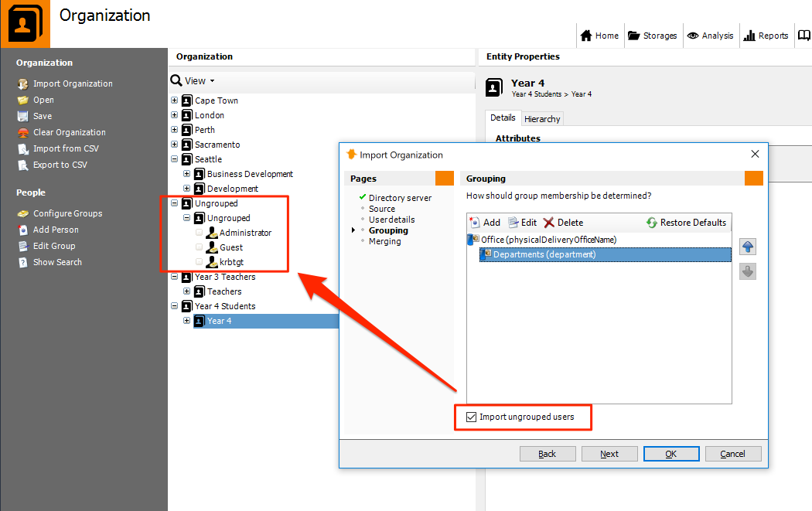812x511 pixels.
Task: Click the Reports bar chart icon
Action: click(x=749, y=36)
